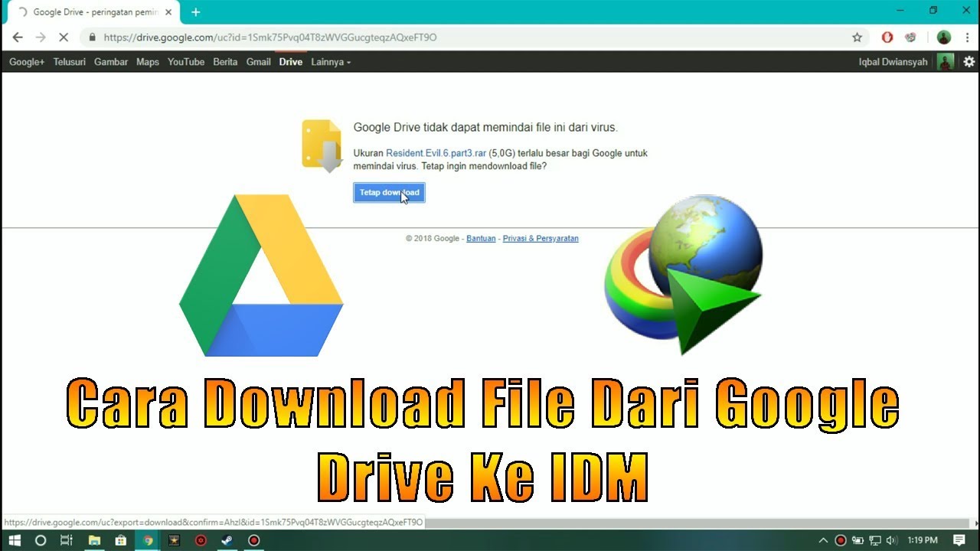This screenshot has height=551, width=980.
Task: Open a new browser tab
Action: click(x=196, y=11)
